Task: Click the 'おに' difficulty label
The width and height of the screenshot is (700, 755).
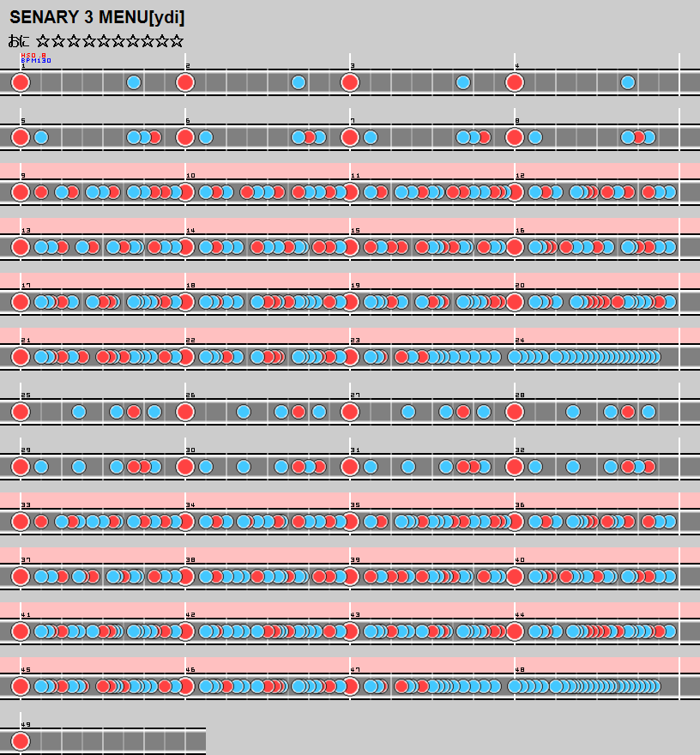Action: 19,41
